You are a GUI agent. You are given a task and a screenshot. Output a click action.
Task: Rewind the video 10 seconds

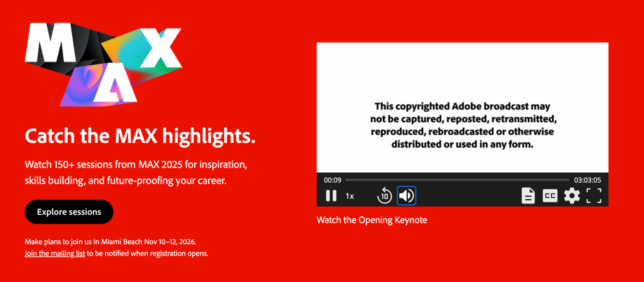coord(384,196)
